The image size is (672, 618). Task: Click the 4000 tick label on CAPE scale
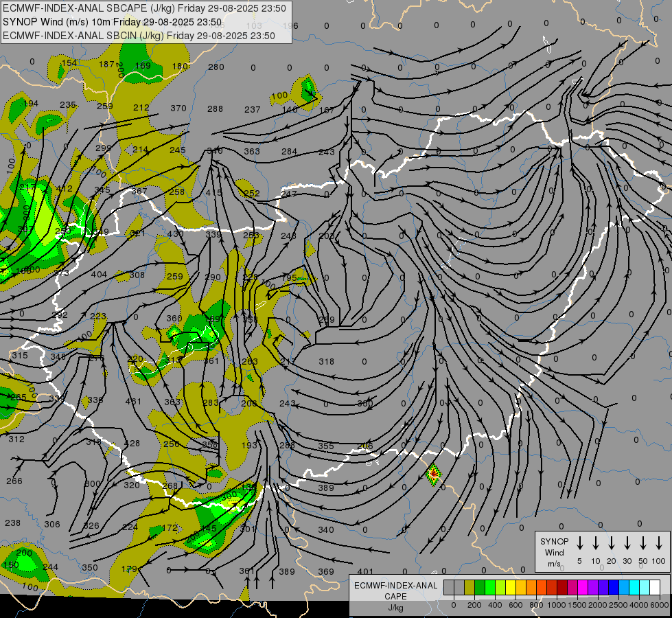(638, 605)
